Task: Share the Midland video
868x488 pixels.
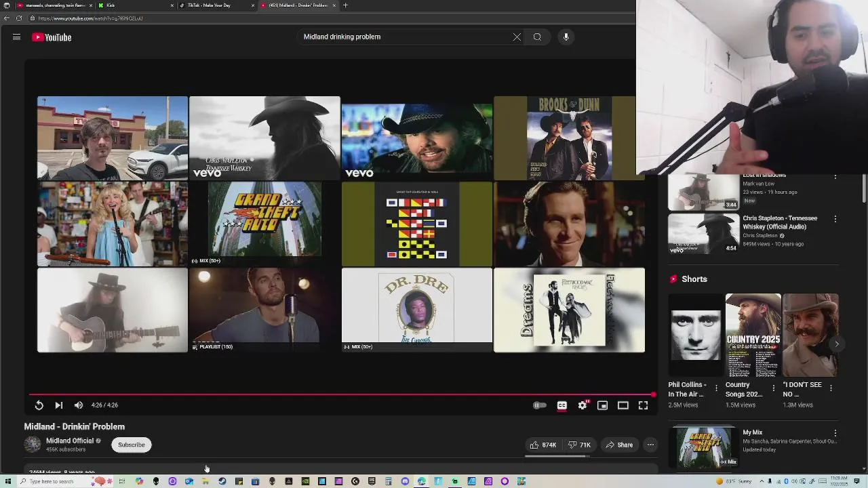Action: tap(619, 445)
